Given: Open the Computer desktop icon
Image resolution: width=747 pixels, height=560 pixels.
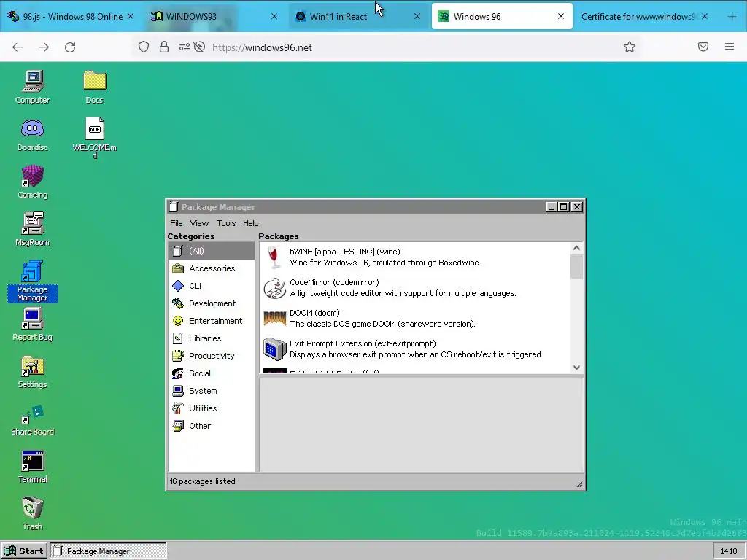Looking at the screenshot, I should coord(32,87).
